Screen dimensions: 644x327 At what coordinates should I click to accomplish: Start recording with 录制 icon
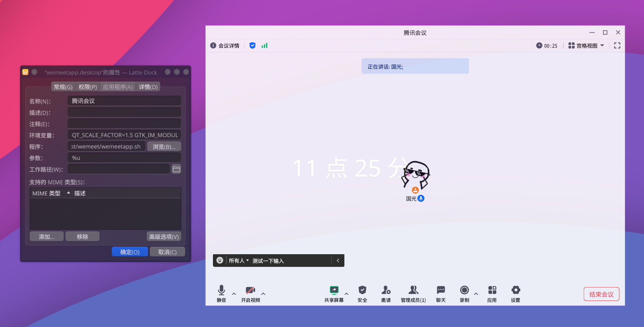click(x=464, y=294)
